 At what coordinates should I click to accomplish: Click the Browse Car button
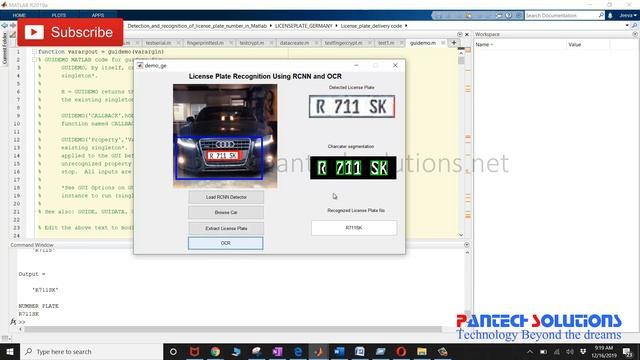(226, 213)
